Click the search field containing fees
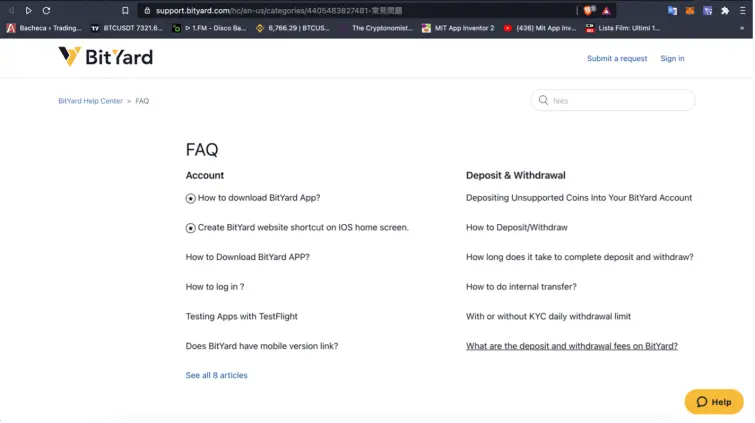 (613, 100)
